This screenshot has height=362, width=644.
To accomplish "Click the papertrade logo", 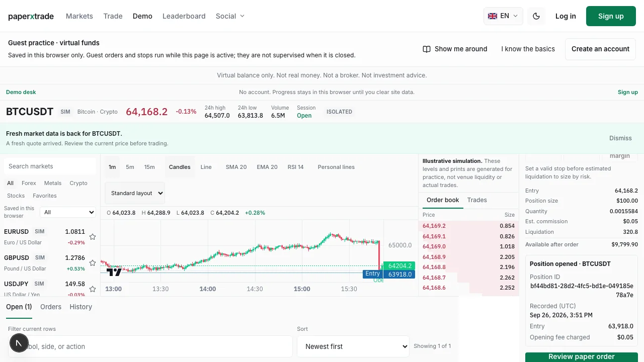I will pyautogui.click(x=31, y=16).
